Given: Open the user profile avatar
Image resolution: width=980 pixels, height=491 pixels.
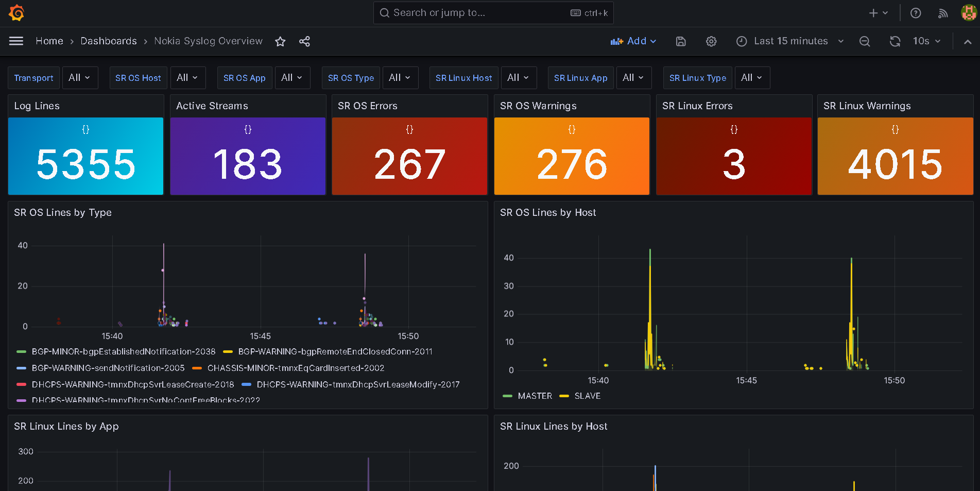Looking at the screenshot, I should point(969,13).
